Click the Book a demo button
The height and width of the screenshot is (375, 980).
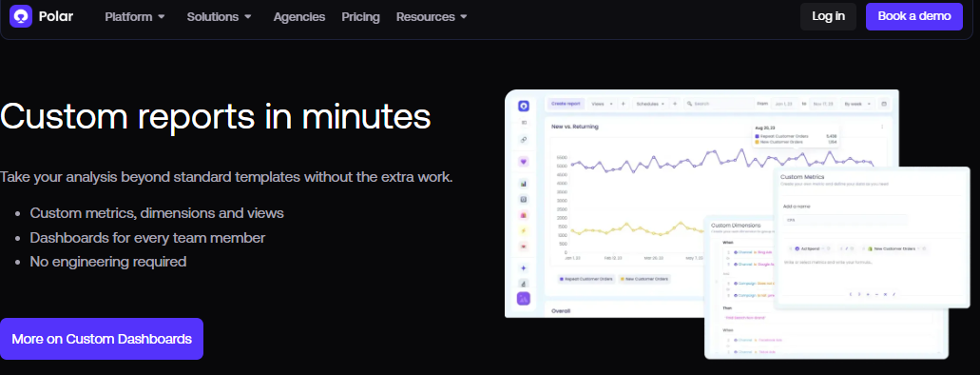pos(913,16)
